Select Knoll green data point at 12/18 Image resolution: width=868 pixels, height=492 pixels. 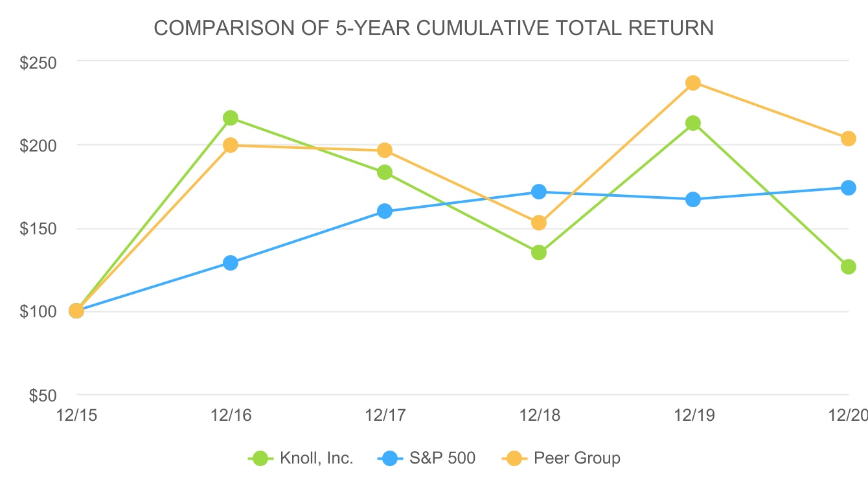click(539, 252)
